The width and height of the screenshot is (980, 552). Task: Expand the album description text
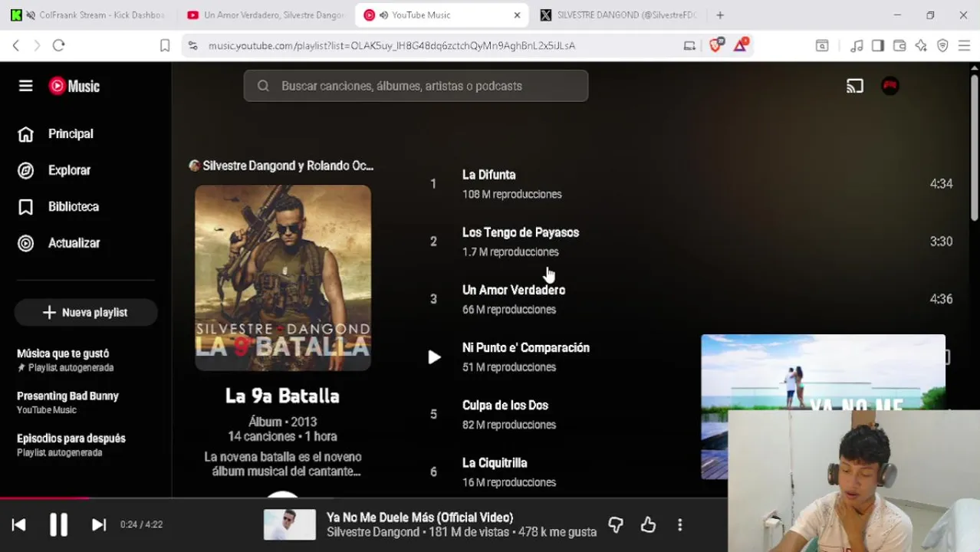283,464
